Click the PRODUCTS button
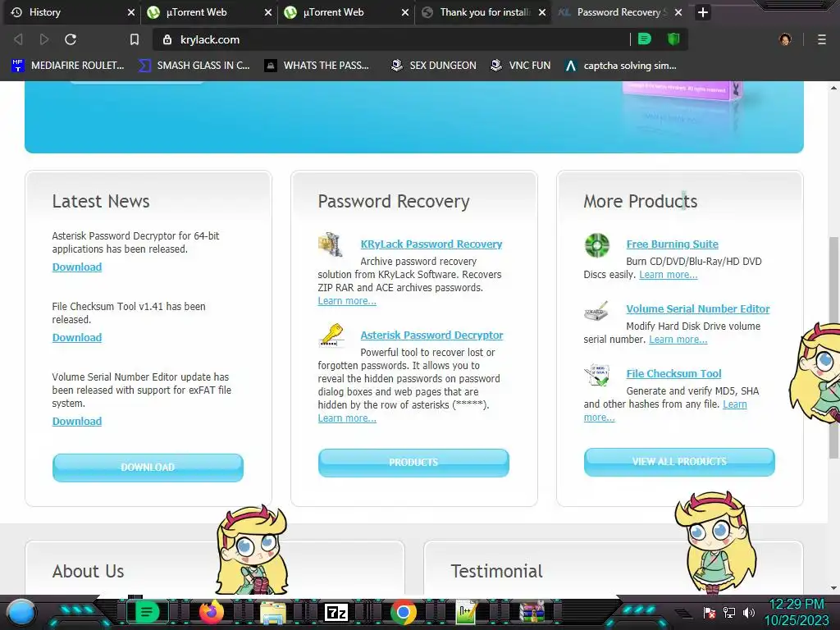 click(x=413, y=463)
